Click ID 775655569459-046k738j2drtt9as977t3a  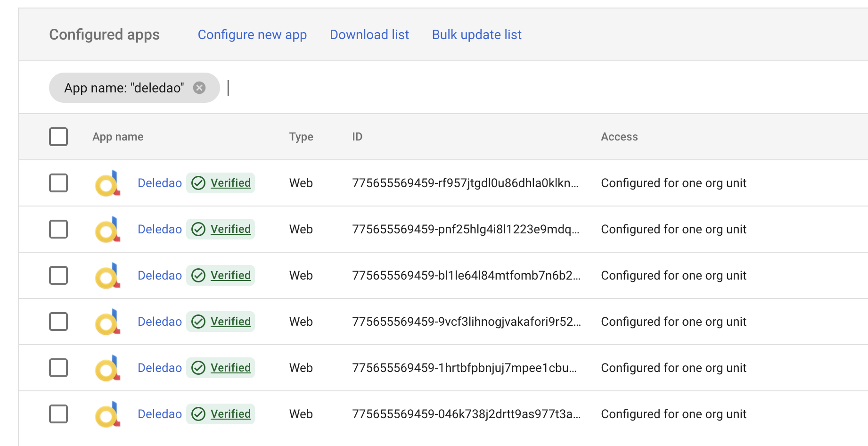tap(466, 414)
